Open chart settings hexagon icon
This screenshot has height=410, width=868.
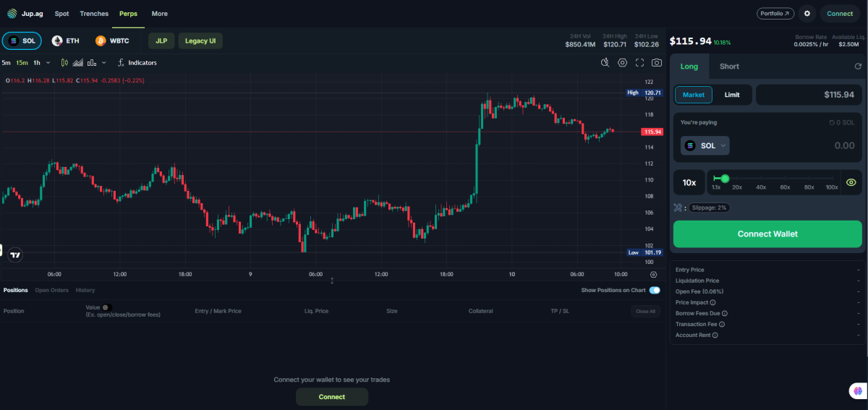coord(622,63)
